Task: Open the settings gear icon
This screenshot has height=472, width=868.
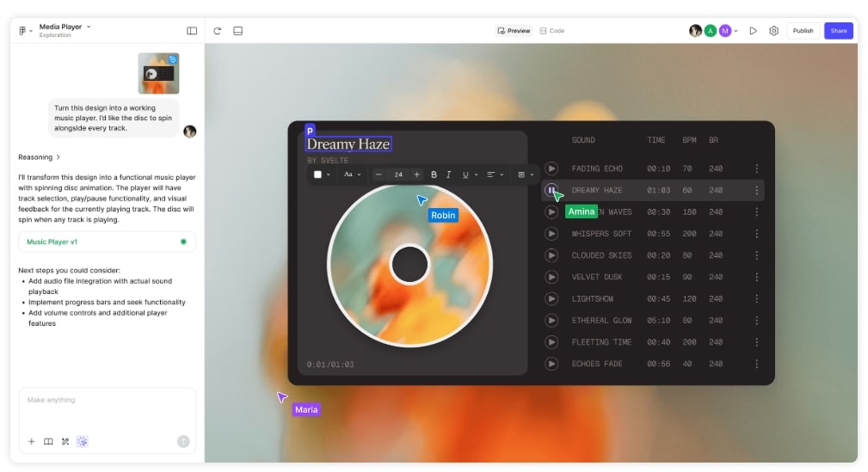Action: (x=773, y=31)
